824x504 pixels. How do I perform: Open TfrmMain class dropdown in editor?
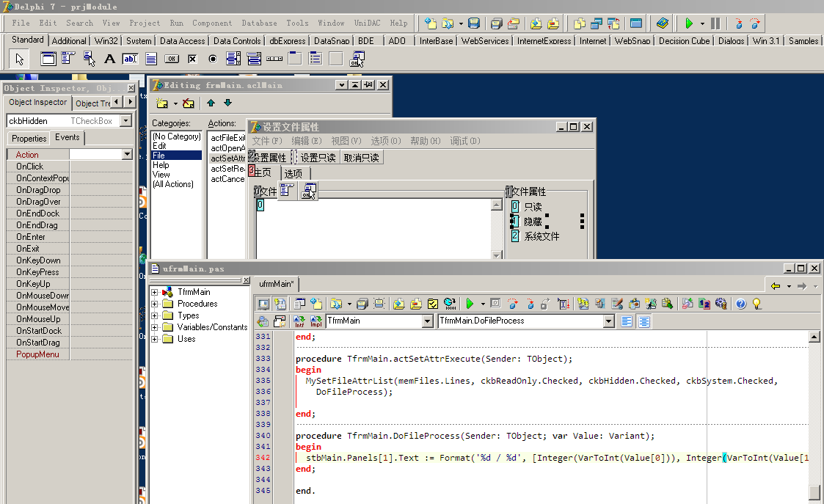coord(428,321)
